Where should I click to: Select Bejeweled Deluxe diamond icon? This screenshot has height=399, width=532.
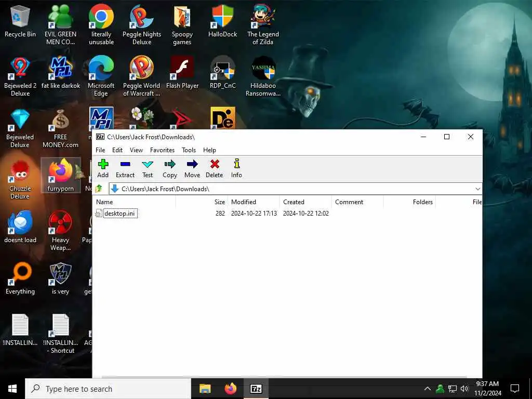[x=20, y=128]
